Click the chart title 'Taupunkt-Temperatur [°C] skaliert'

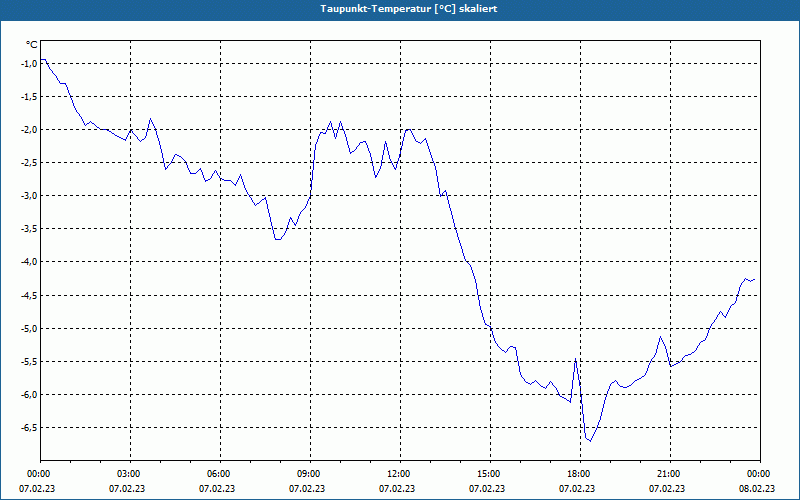coord(409,9)
